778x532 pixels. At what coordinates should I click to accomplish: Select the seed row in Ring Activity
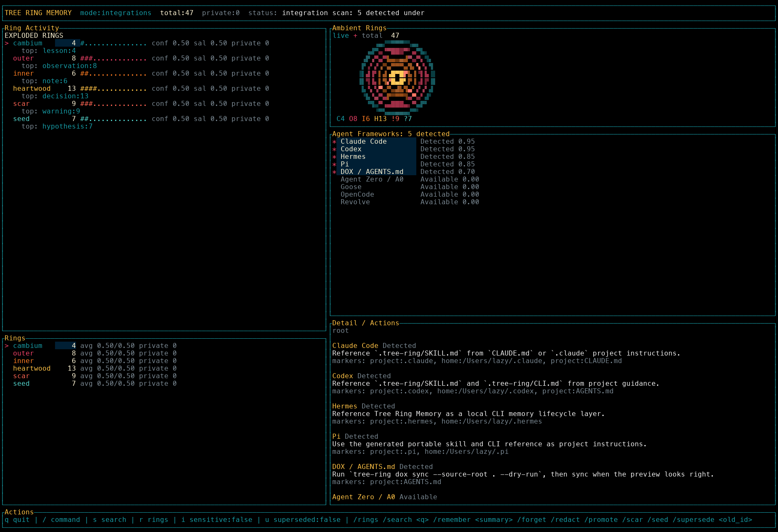[137, 119]
